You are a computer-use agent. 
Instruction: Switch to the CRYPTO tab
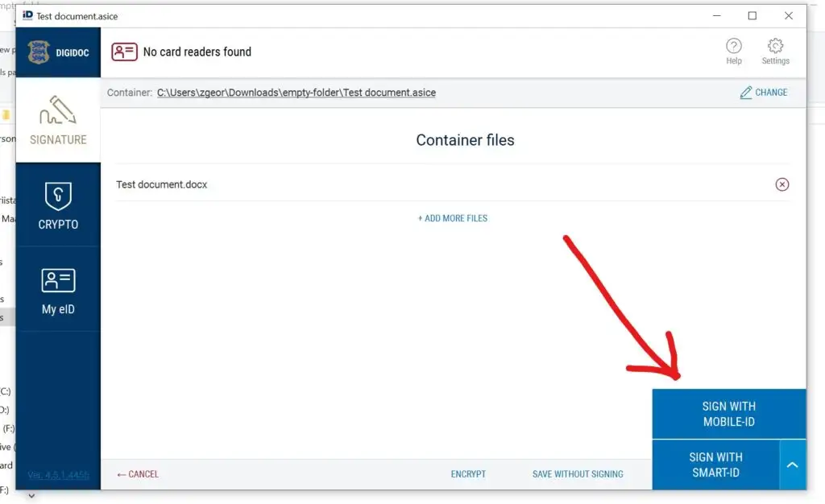(x=57, y=207)
